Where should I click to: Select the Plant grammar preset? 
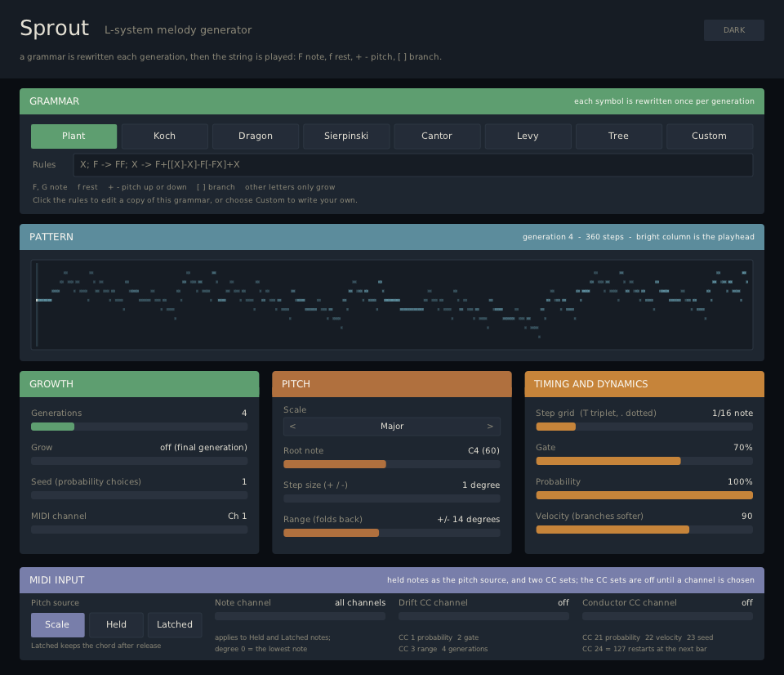pyautogui.click(x=73, y=136)
